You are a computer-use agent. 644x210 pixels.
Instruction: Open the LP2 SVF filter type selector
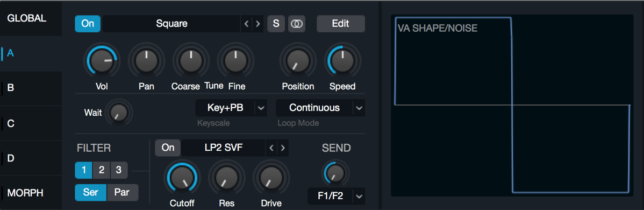224,148
